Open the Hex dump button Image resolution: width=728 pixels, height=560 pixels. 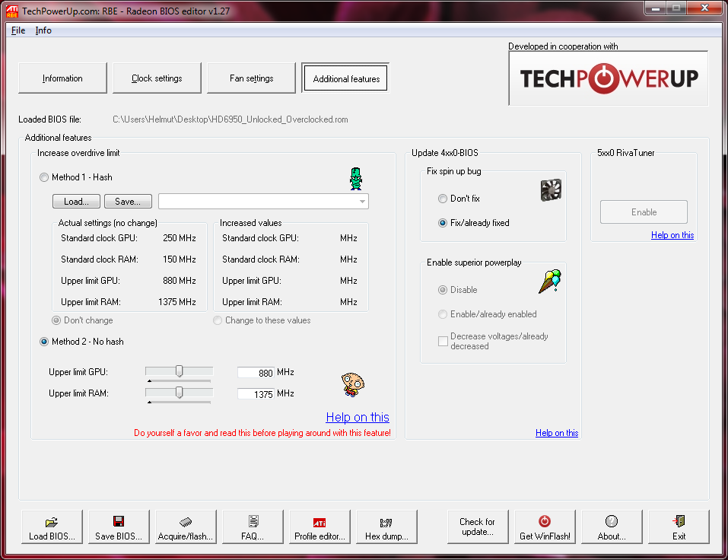tap(386, 527)
